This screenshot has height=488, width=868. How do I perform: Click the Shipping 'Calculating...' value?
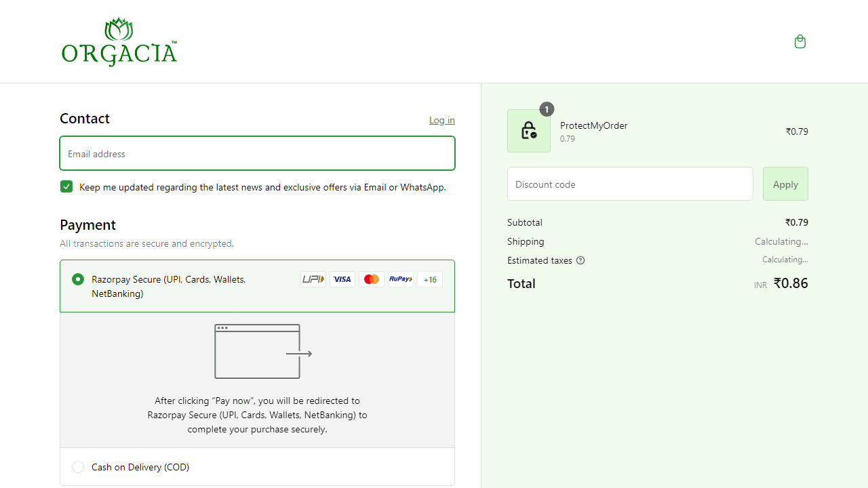781,241
